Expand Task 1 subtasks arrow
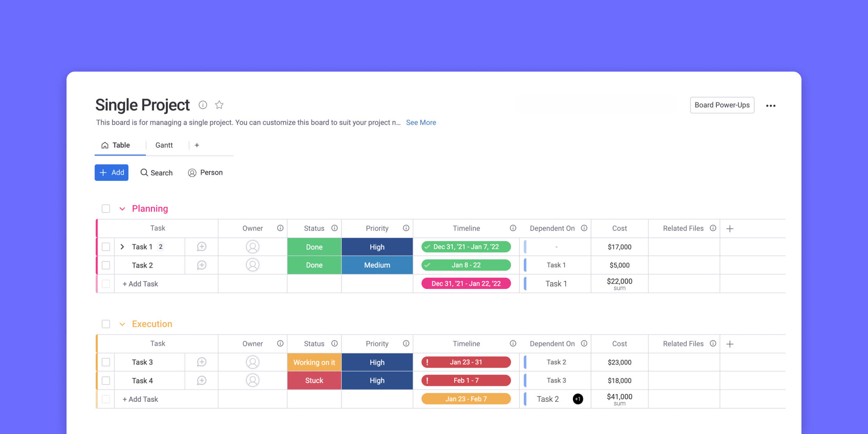The image size is (868, 434). 122,246
